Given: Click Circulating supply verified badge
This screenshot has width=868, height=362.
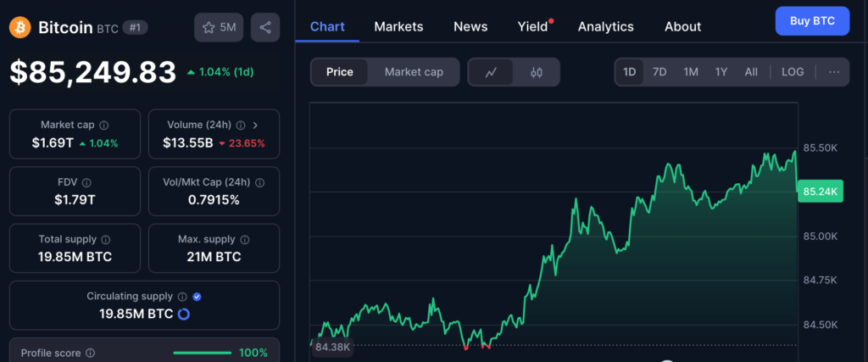Looking at the screenshot, I should [x=198, y=297].
